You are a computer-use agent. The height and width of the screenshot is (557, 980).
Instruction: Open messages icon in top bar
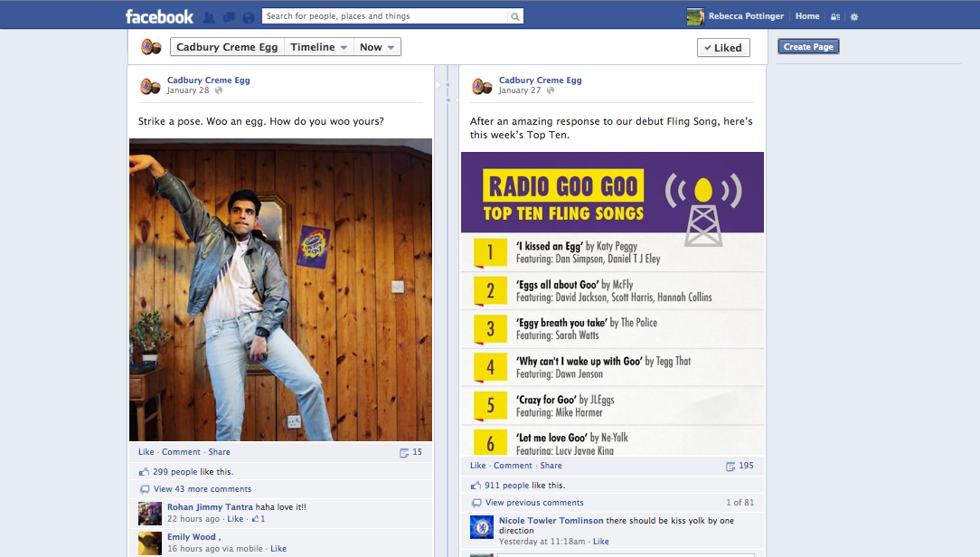pyautogui.click(x=229, y=17)
